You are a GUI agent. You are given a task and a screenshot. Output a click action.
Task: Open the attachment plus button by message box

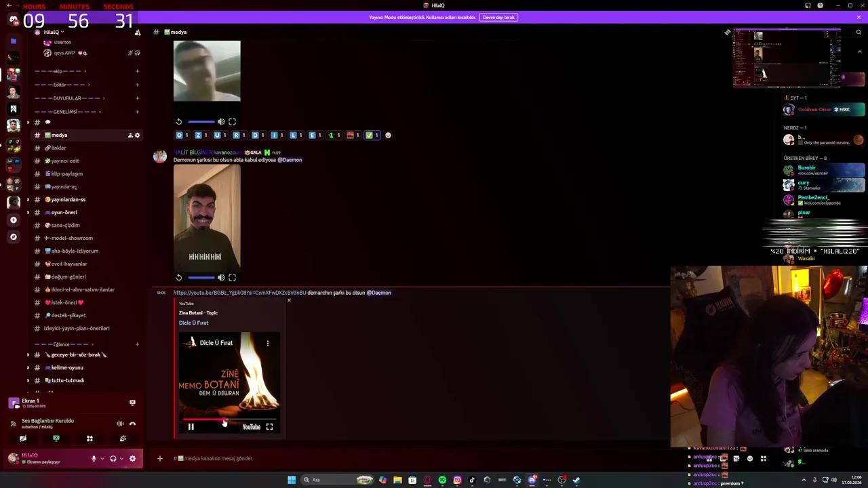tap(160, 459)
